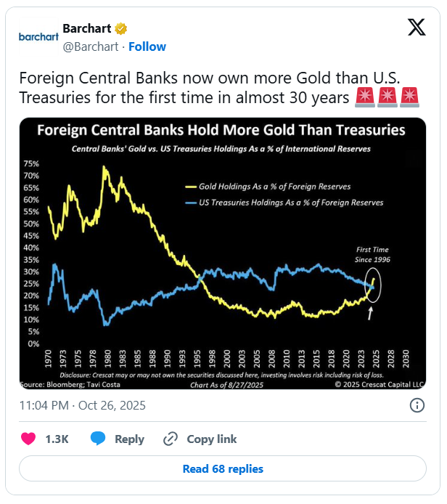Open the @Barchart handle link
The height and width of the screenshot is (504, 447).
point(90,46)
